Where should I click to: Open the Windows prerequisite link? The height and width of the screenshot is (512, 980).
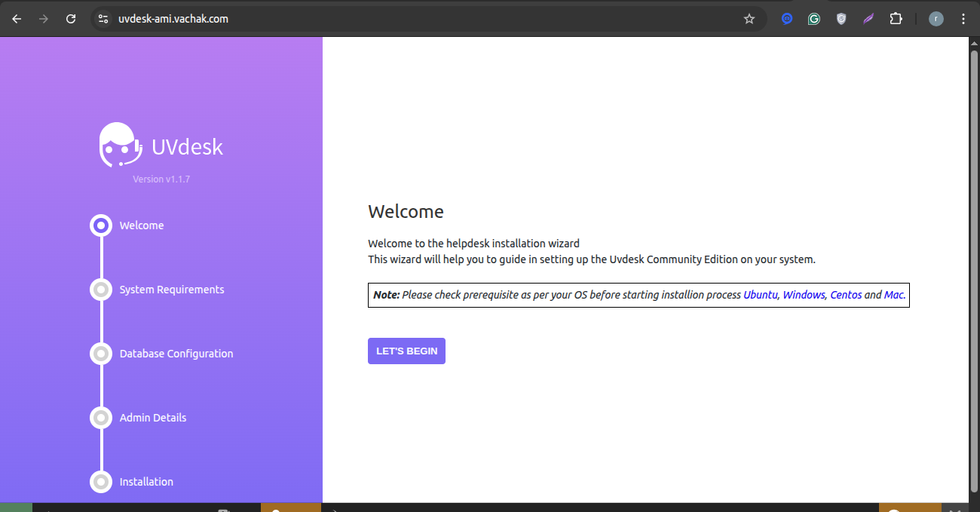point(804,295)
